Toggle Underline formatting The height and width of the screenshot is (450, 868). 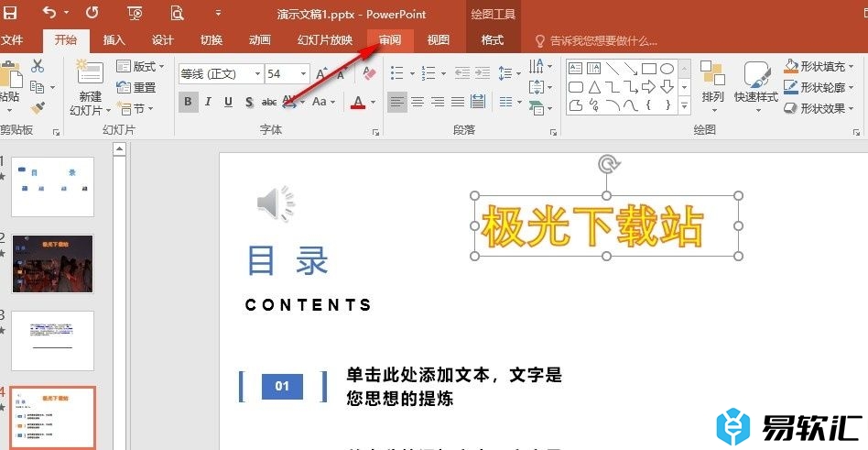[x=228, y=102]
